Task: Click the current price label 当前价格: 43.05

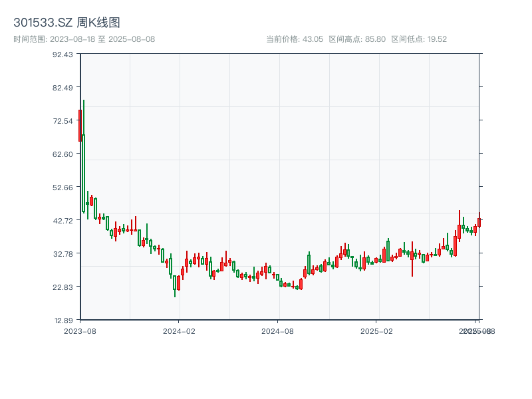Action: click(x=295, y=39)
